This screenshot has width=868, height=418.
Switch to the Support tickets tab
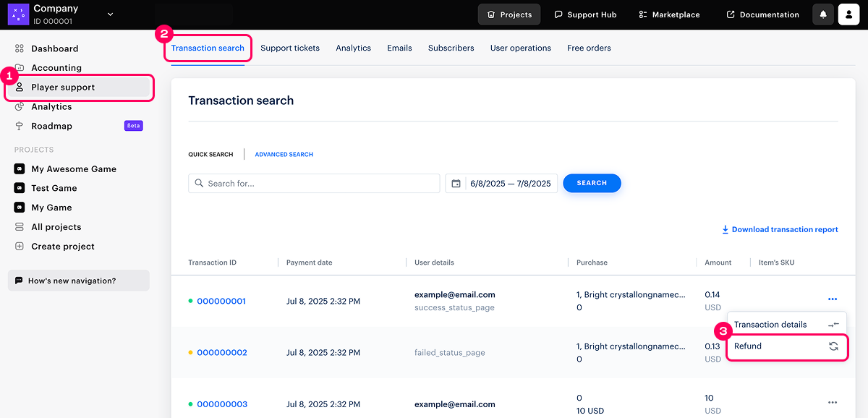[x=290, y=48]
